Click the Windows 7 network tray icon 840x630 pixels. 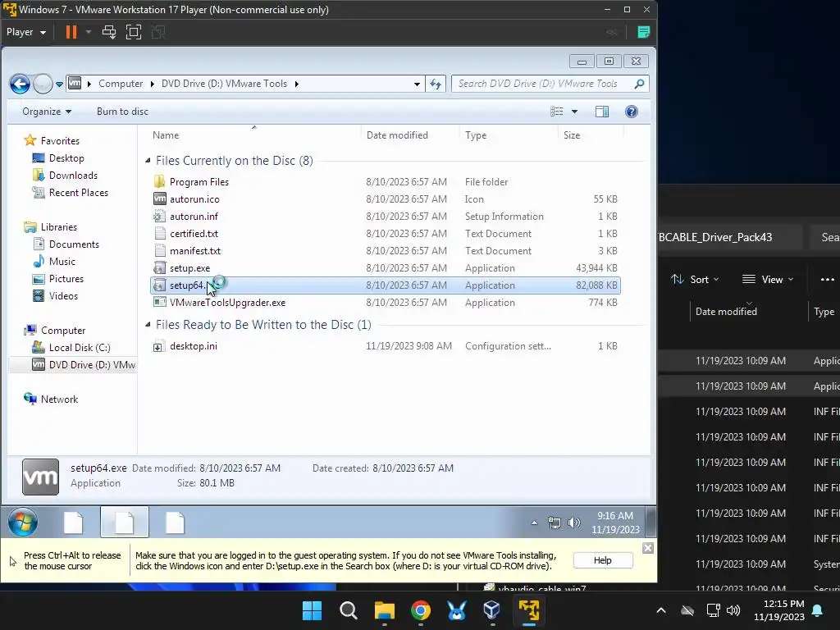(554, 523)
